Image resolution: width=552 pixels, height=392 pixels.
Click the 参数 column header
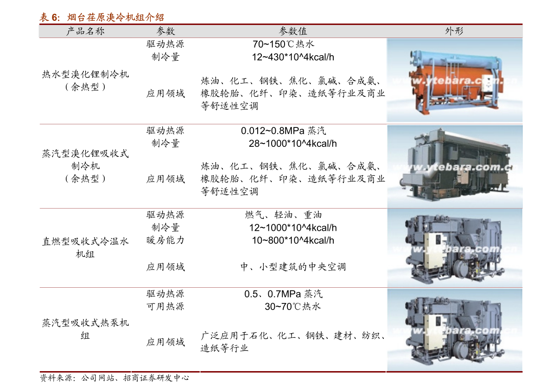click(x=165, y=32)
